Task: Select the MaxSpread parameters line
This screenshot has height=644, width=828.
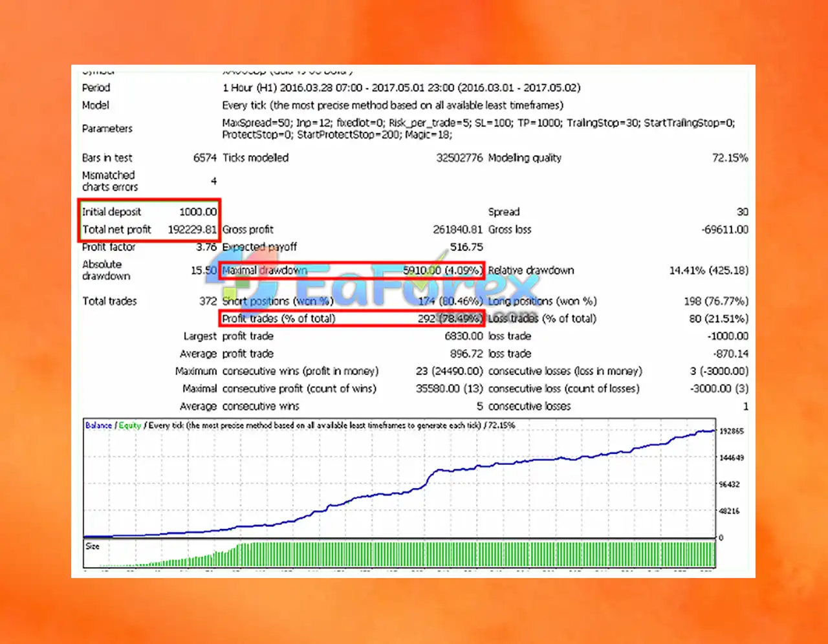Action: [479, 123]
